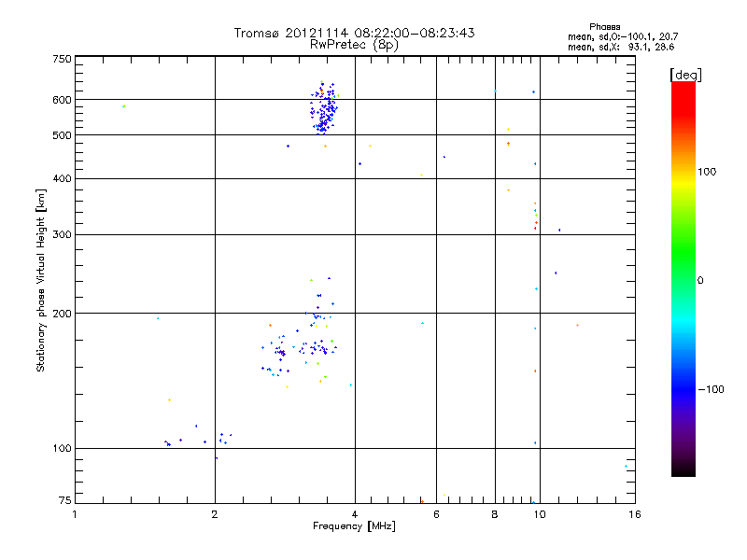The height and width of the screenshot is (560, 747).
Task: Click the "Stationary phase Virtual Height [km]" axis label
Action: click(x=41, y=280)
